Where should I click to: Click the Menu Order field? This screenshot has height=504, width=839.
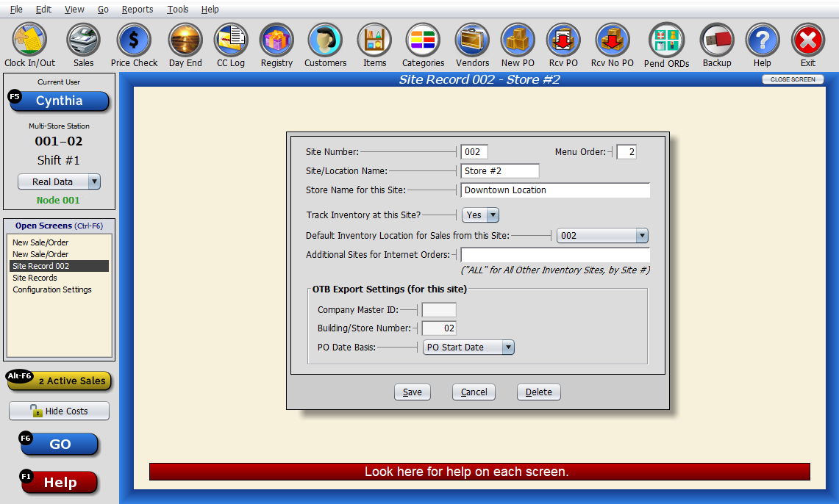(x=626, y=152)
